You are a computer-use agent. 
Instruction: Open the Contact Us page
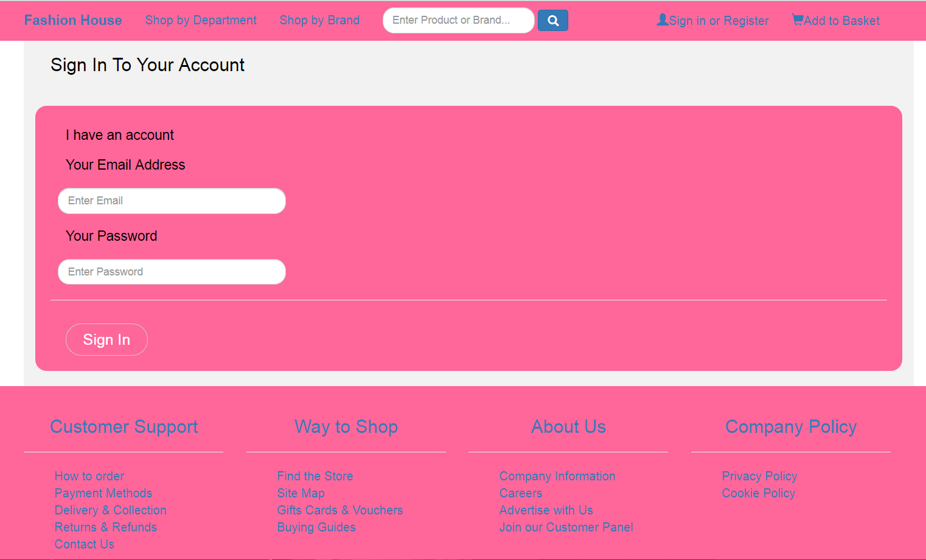point(84,544)
